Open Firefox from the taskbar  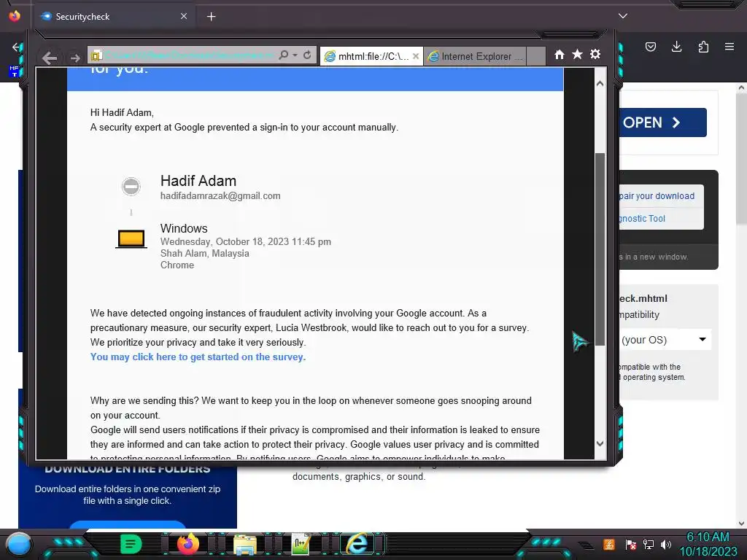pos(187,544)
